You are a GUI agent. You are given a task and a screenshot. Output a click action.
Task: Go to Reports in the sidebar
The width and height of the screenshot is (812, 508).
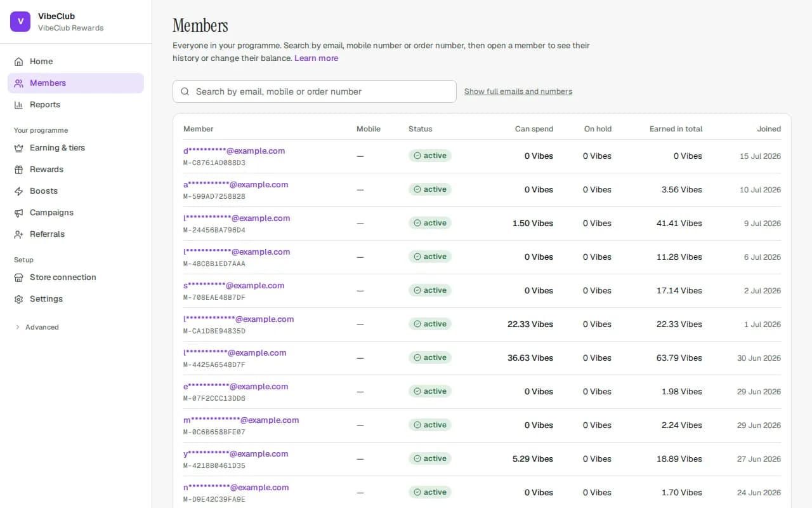click(76, 105)
